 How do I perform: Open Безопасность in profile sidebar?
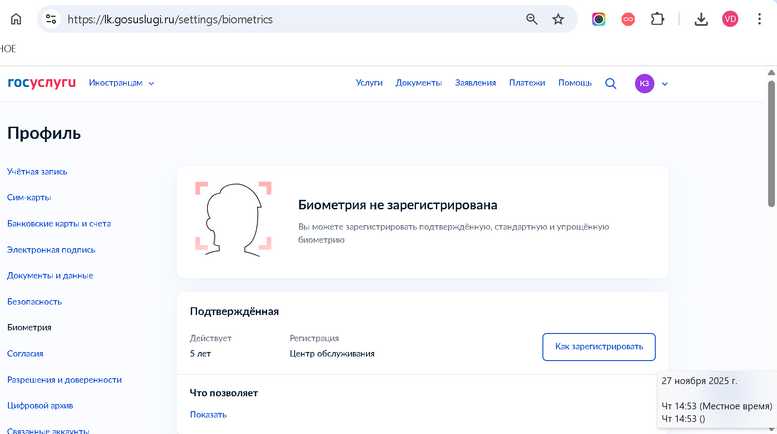(x=34, y=301)
